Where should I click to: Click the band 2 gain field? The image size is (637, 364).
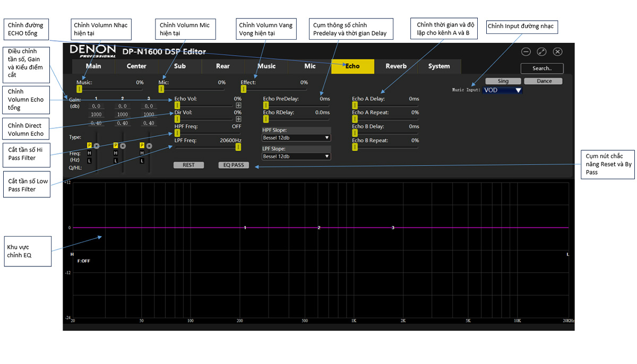123,106
